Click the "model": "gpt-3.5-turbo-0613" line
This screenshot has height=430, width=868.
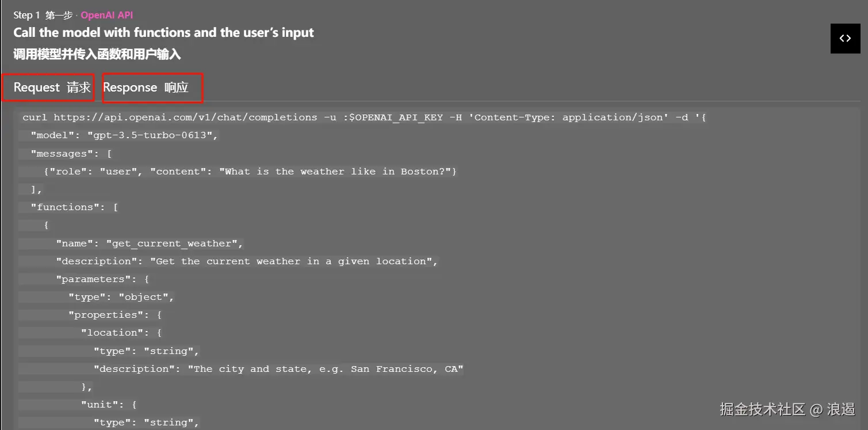(125, 136)
